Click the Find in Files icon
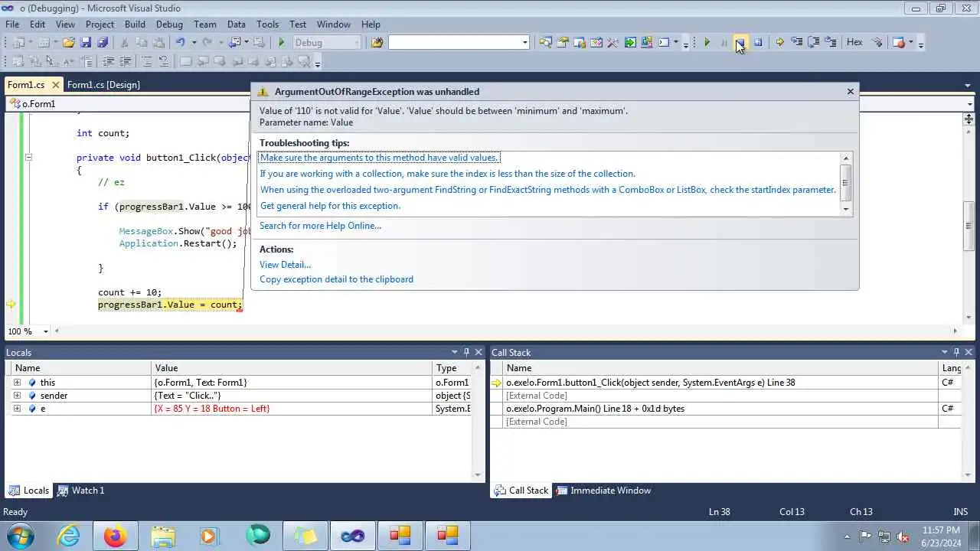 pyautogui.click(x=377, y=42)
